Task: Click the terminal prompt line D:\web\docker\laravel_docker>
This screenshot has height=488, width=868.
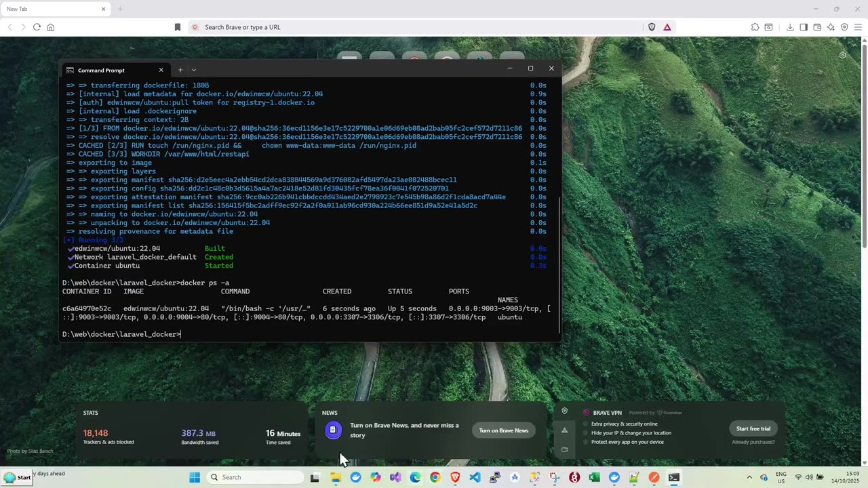Action: (121, 334)
